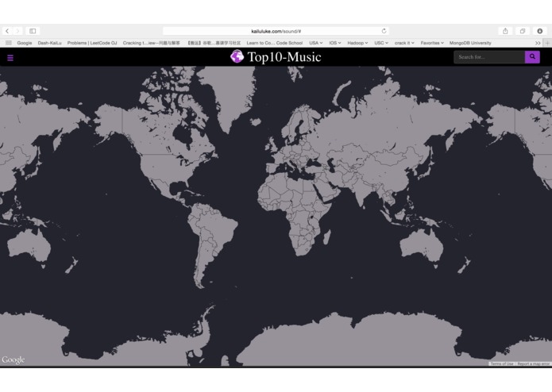
Task: Open the Google bookmark
Action: point(25,43)
